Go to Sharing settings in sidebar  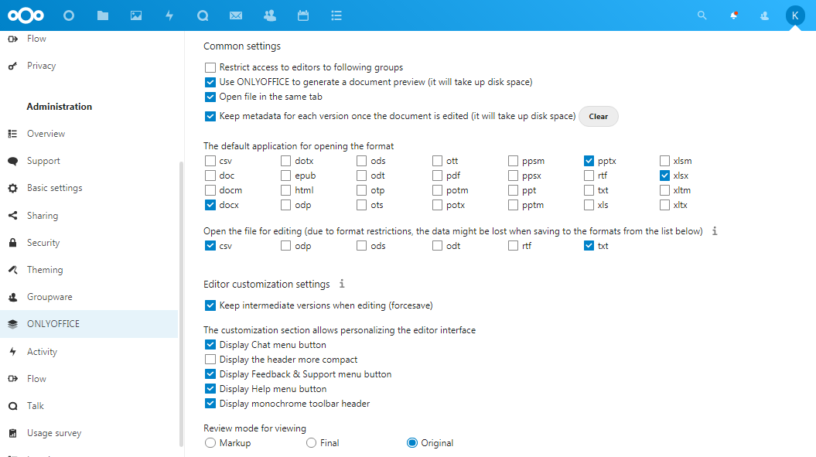pyautogui.click(x=42, y=215)
